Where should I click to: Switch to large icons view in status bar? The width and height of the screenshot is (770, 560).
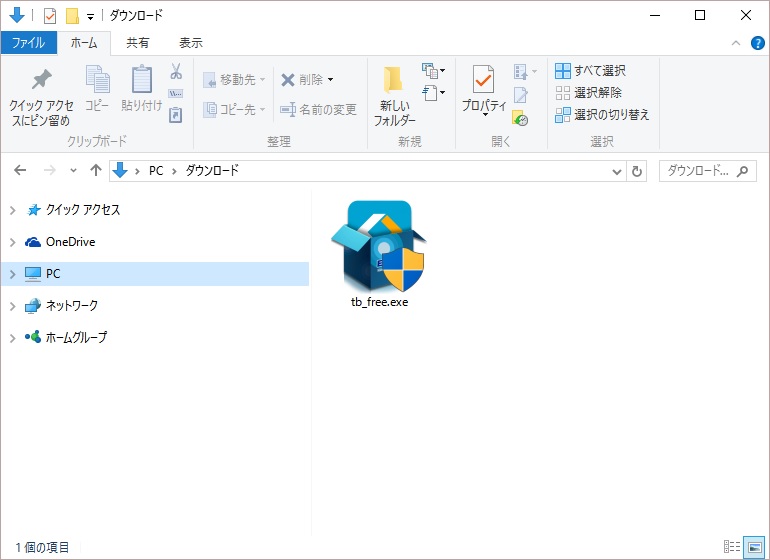754,547
